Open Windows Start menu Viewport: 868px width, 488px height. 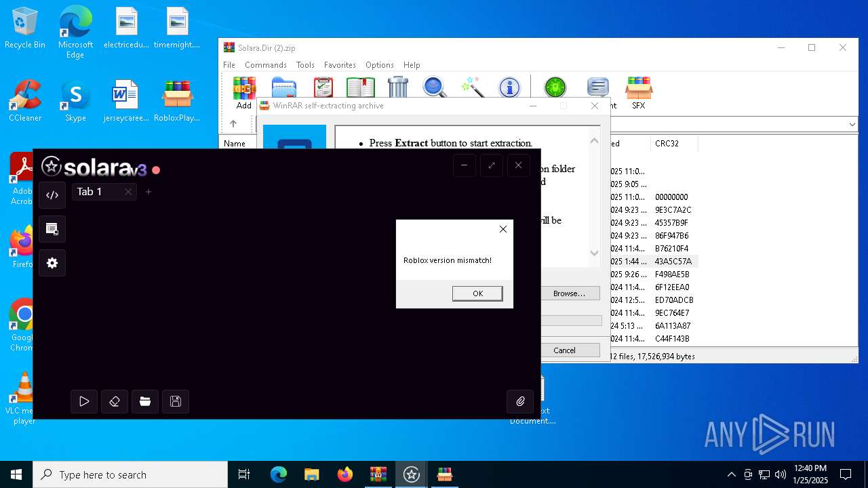(16, 474)
